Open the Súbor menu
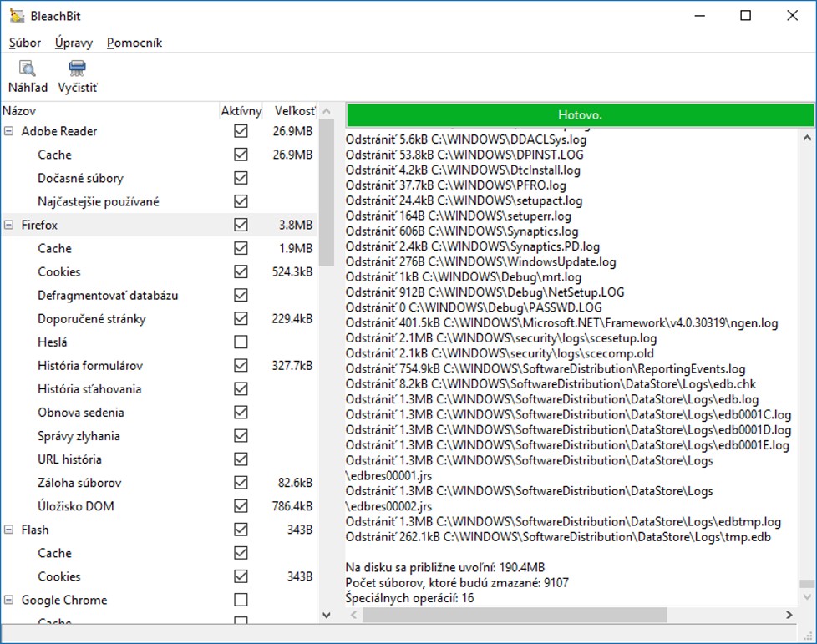This screenshot has width=817, height=644. pyautogui.click(x=25, y=43)
